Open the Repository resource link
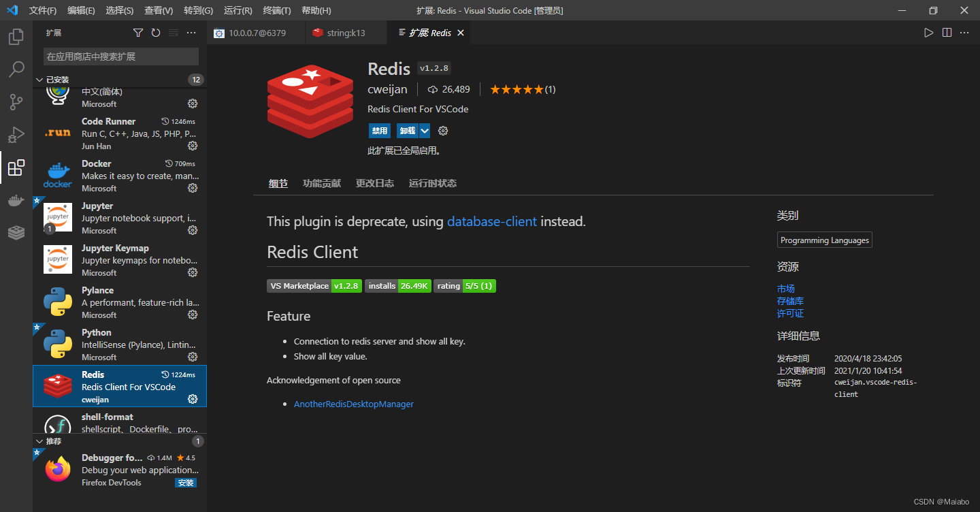The image size is (980, 512). (790, 301)
